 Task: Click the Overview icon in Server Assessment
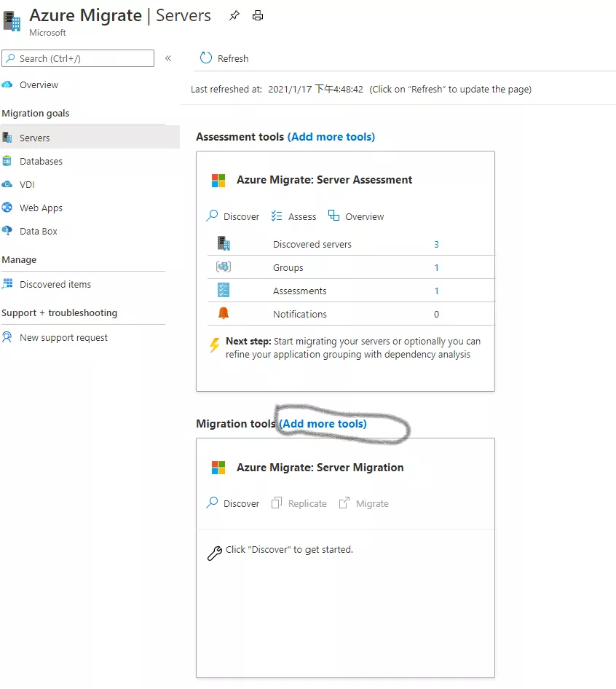(355, 216)
